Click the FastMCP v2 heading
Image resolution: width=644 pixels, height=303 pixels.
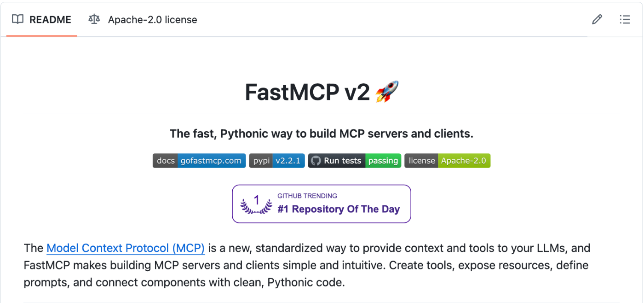[322, 92]
